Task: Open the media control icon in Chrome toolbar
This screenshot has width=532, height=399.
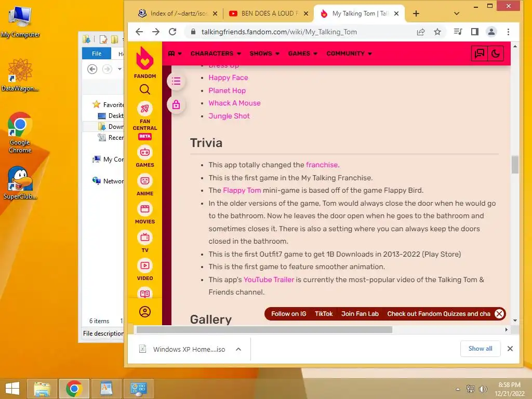Action: (458, 32)
